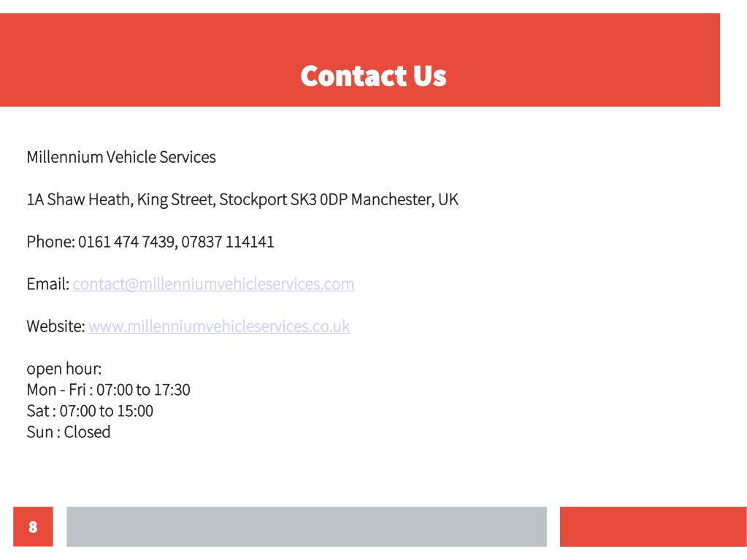This screenshot has width=747, height=560.
Task: Select the Website: label text
Action: (55, 326)
